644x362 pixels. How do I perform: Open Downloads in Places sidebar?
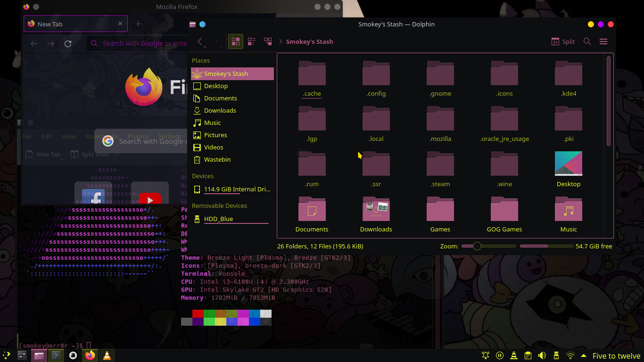click(x=232, y=110)
